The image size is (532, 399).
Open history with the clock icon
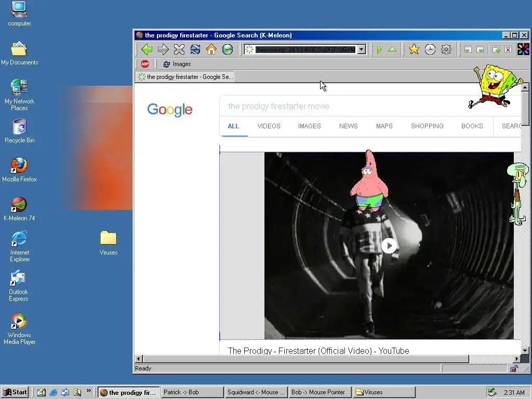click(x=430, y=49)
